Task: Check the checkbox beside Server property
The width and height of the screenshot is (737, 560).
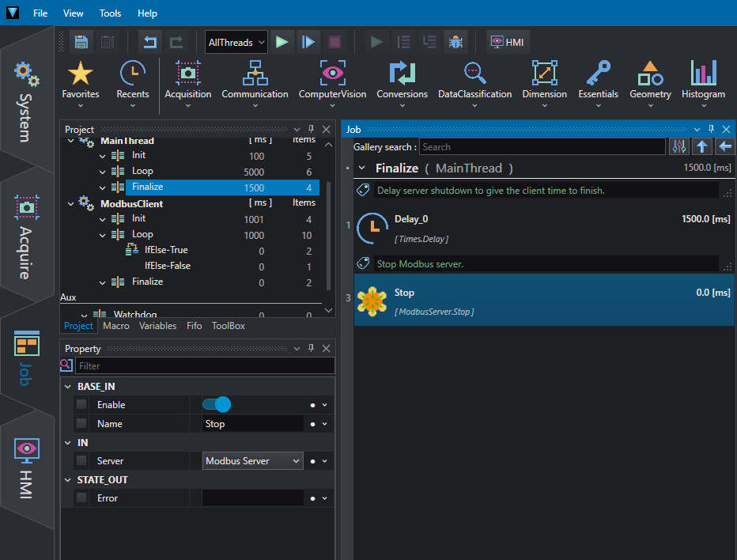Action: coord(81,461)
